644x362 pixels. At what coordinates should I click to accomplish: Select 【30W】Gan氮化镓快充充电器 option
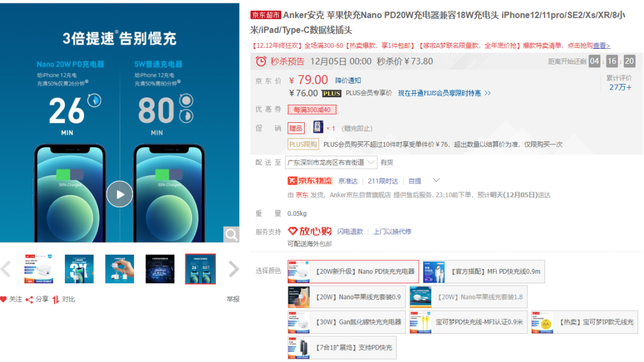tap(346, 322)
